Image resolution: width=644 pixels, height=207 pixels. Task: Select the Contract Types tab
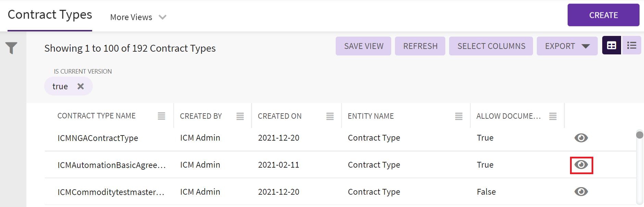50,15
